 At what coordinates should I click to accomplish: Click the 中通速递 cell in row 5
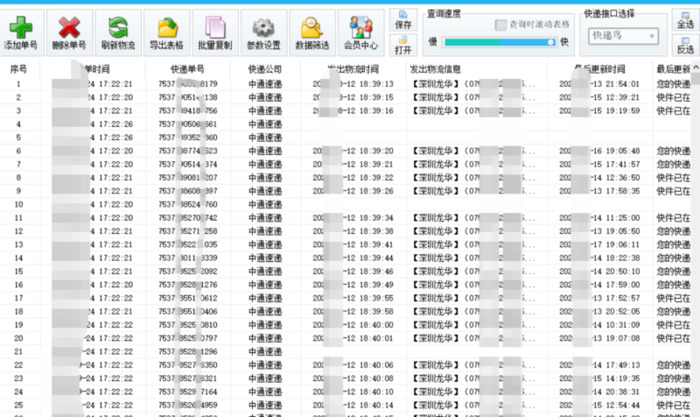[x=265, y=137]
